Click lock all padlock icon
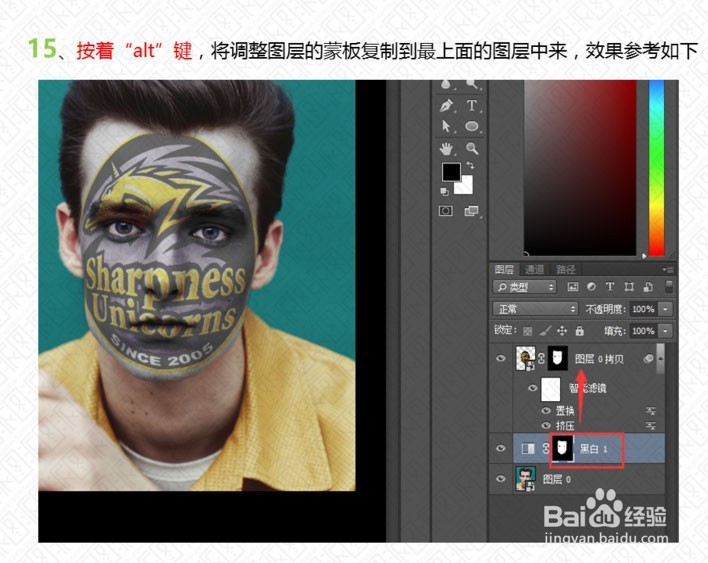This screenshot has height=563, width=708. pos(579,331)
